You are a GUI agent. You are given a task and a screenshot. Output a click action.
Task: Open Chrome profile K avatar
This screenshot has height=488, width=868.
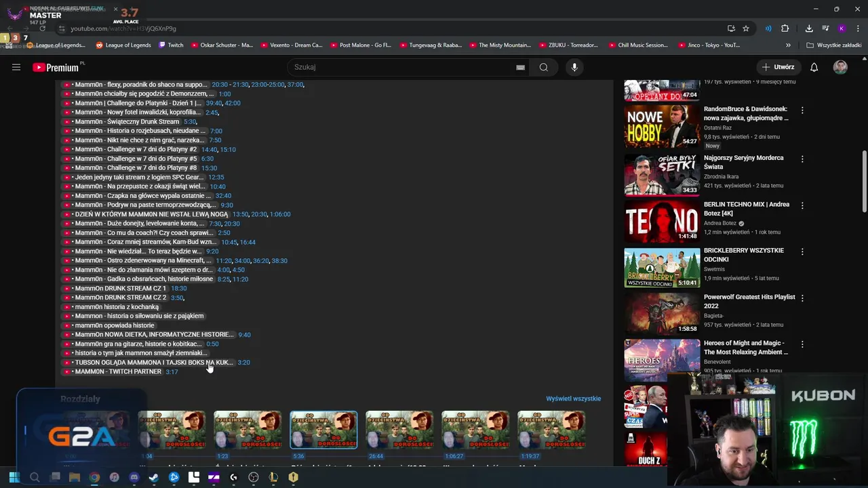pos(842,28)
